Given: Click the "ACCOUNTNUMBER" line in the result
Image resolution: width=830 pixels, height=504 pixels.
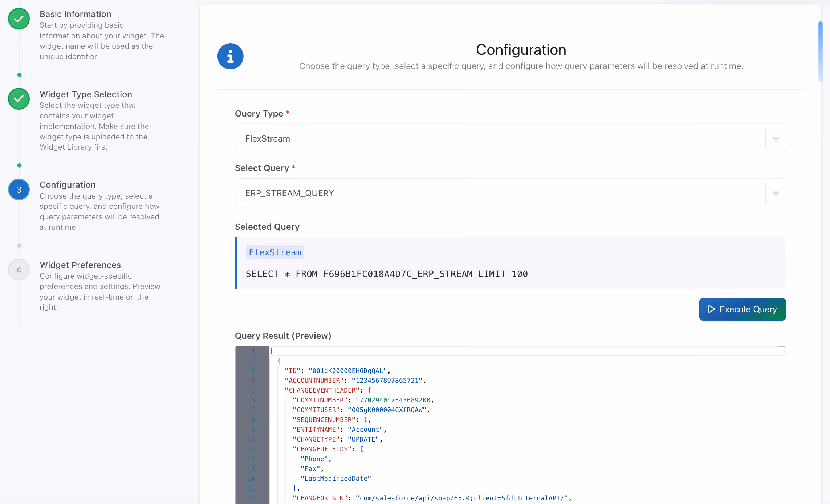Looking at the screenshot, I should pyautogui.click(x=355, y=381).
